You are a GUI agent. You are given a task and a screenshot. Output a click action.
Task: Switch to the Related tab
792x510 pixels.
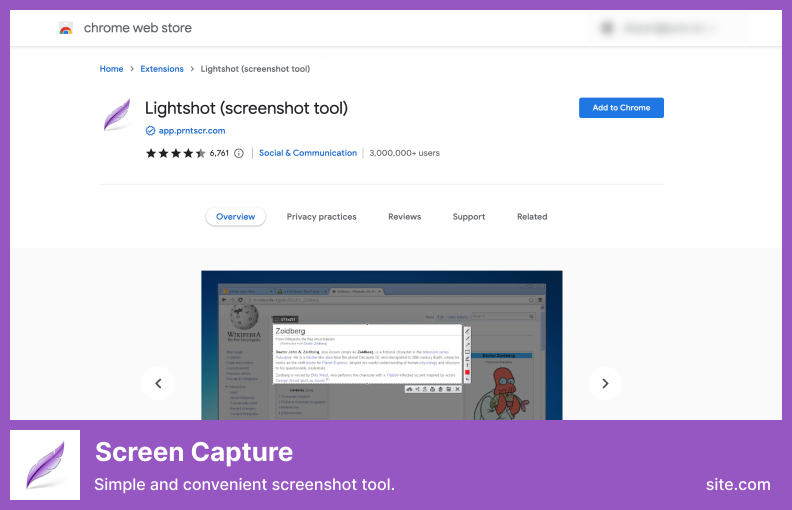pyautogui.click(x=532, y=217)
